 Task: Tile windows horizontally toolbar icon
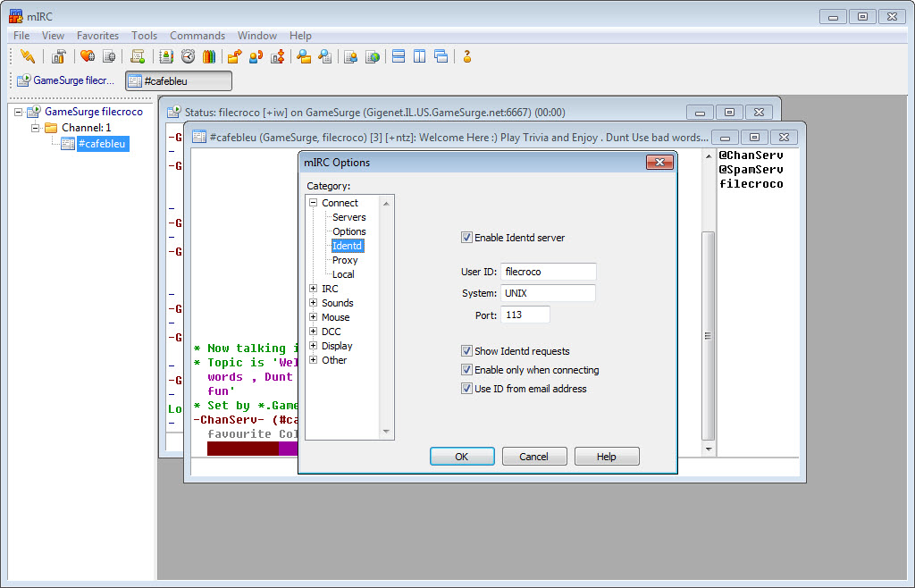[399, 56]
